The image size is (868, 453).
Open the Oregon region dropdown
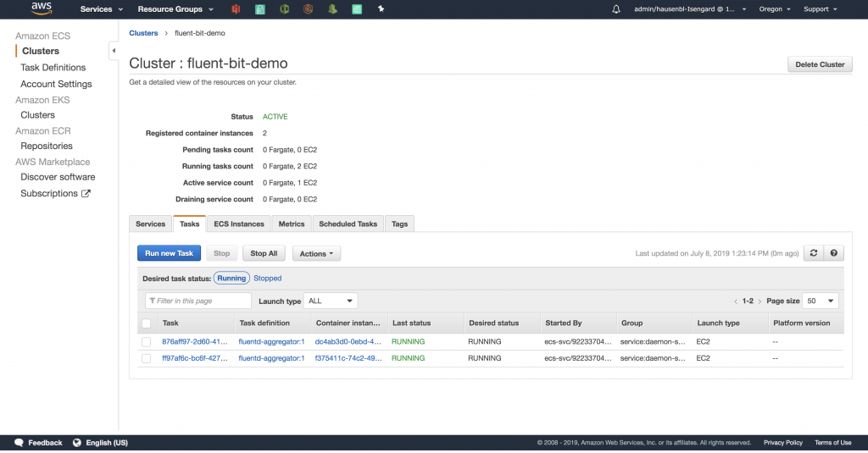pyautogui.click(x=775, y=9)
